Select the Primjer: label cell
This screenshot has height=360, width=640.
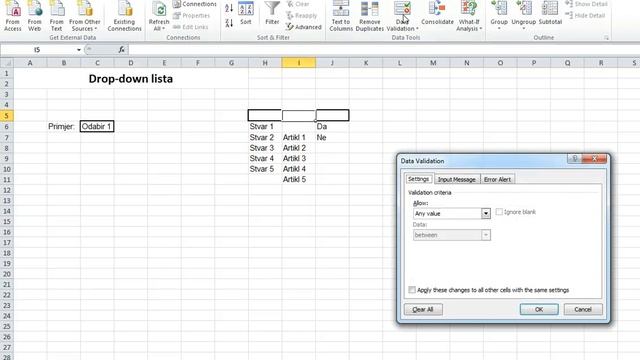tap(64, 127)
